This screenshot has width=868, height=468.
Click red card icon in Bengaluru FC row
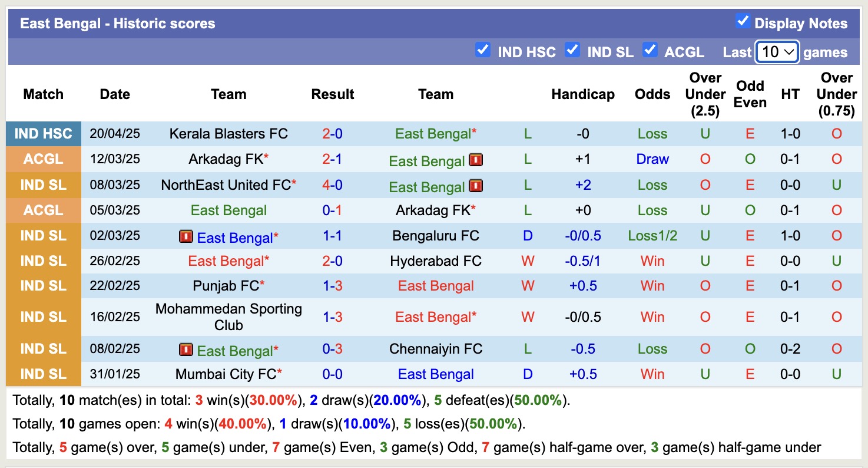pyautogui.click(x=186, y=236)
